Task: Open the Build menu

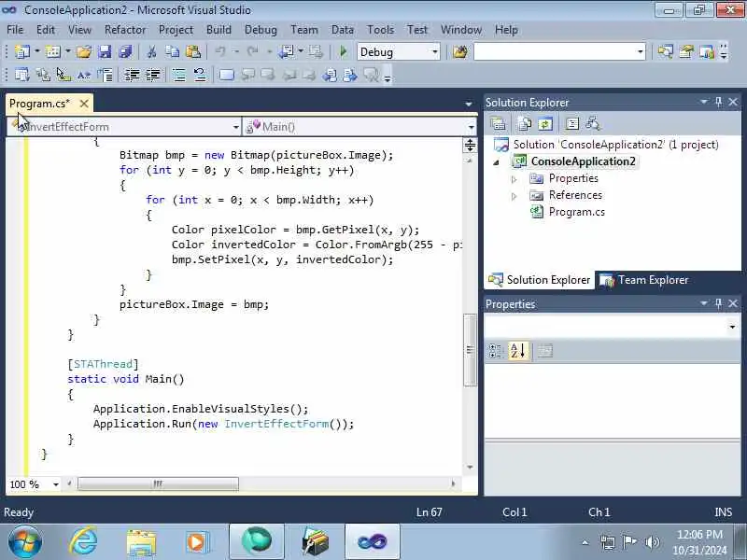Action: [218, 30]
